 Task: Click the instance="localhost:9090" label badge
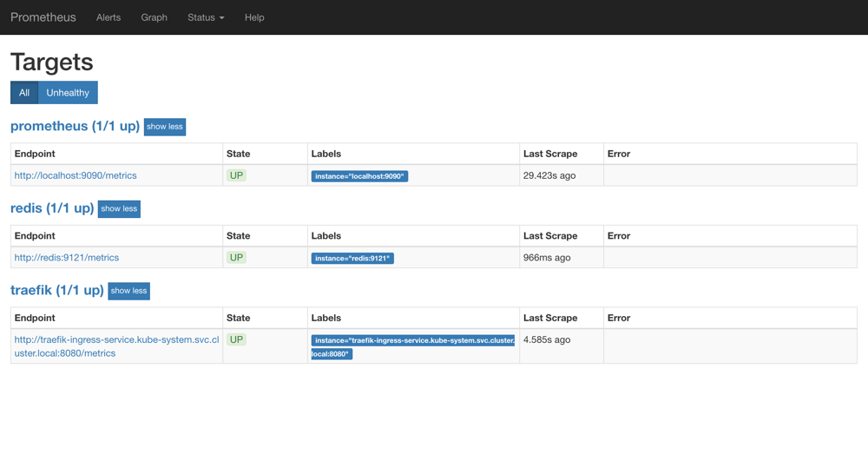[359, 176]
